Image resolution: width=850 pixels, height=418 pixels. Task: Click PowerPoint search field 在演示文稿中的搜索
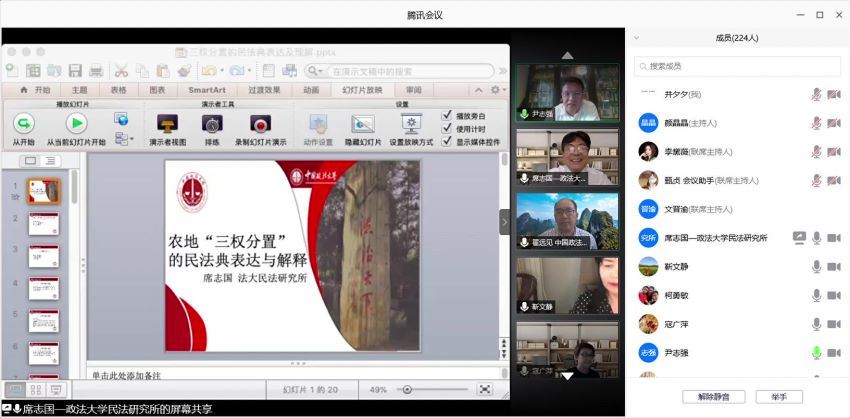(x=400, y=71)
